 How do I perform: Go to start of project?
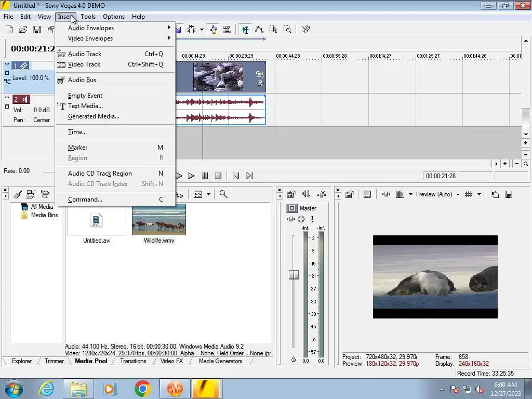(236, 176)
